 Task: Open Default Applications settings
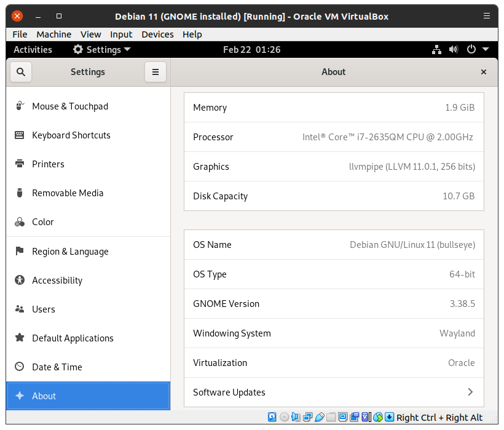pos(73,338)
